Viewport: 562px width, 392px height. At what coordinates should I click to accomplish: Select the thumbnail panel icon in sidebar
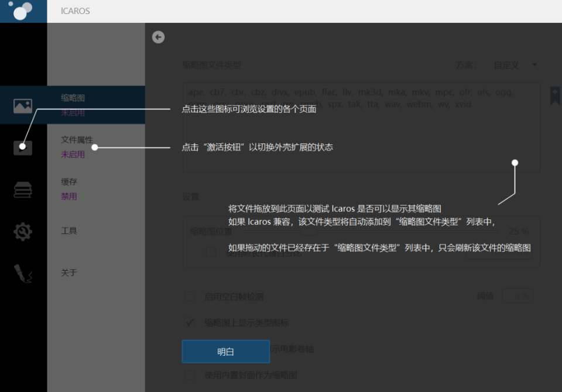pyautogui.click(x=22, y=105)
